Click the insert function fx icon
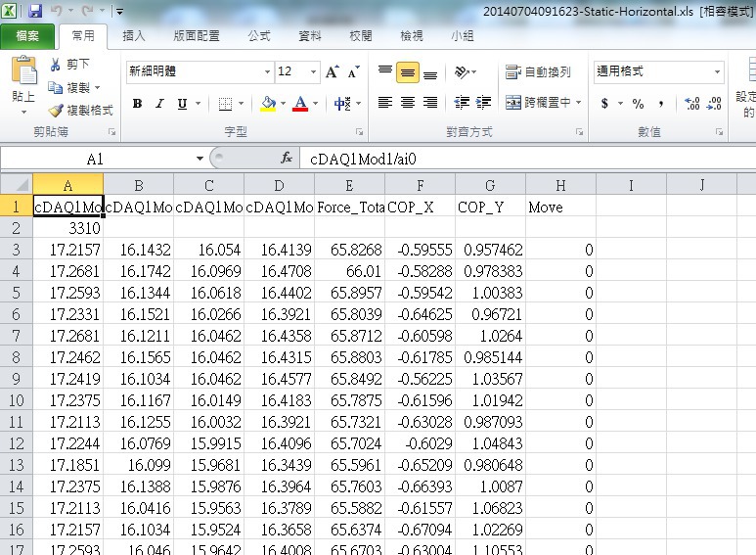 (287, 158)
